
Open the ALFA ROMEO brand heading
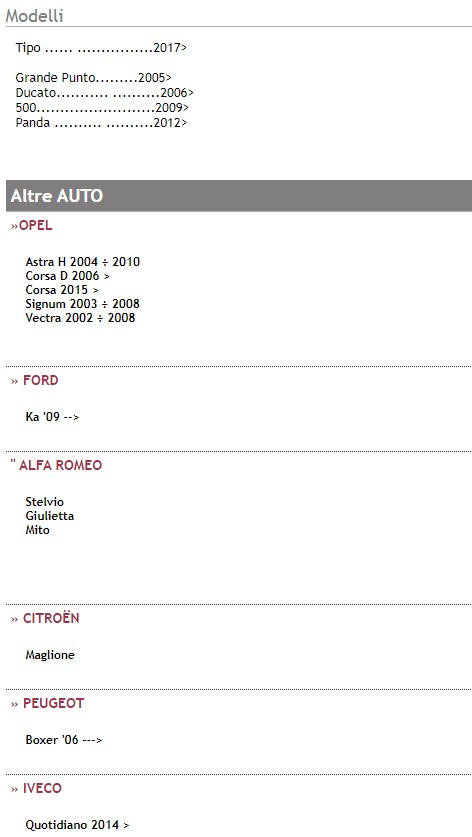click(56, 465)
